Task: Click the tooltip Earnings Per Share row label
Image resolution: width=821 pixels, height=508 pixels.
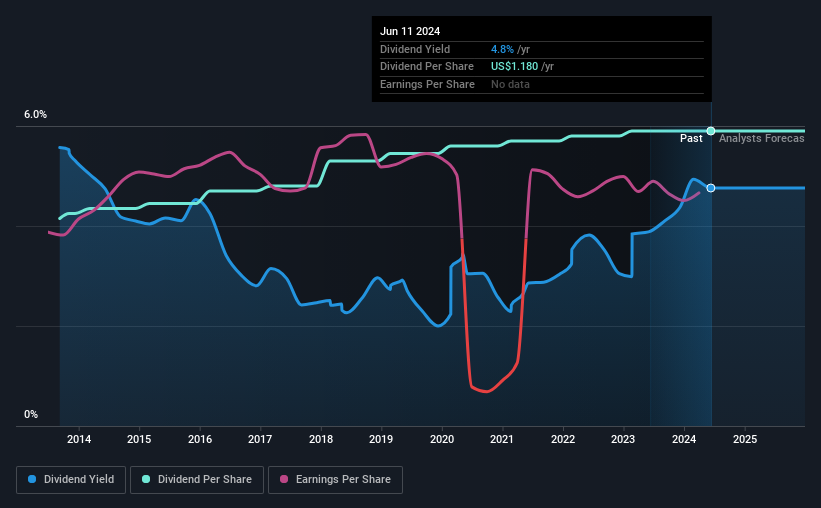Action: click(427, 84)
